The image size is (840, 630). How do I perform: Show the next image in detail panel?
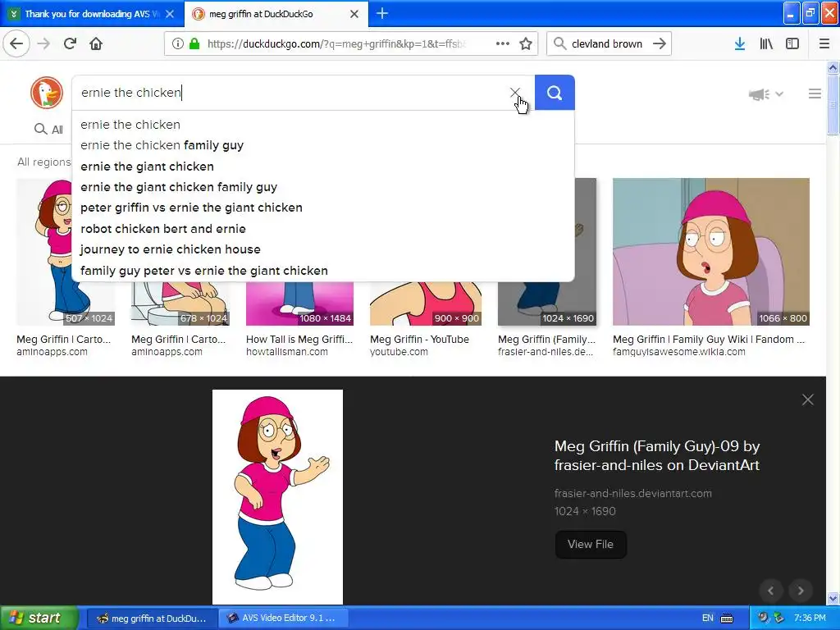801,591
